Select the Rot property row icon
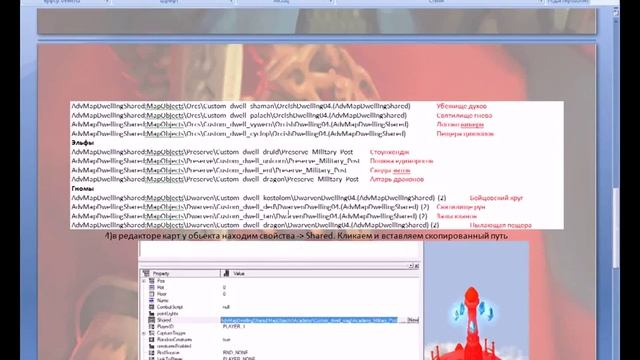 tap(152, 287)
